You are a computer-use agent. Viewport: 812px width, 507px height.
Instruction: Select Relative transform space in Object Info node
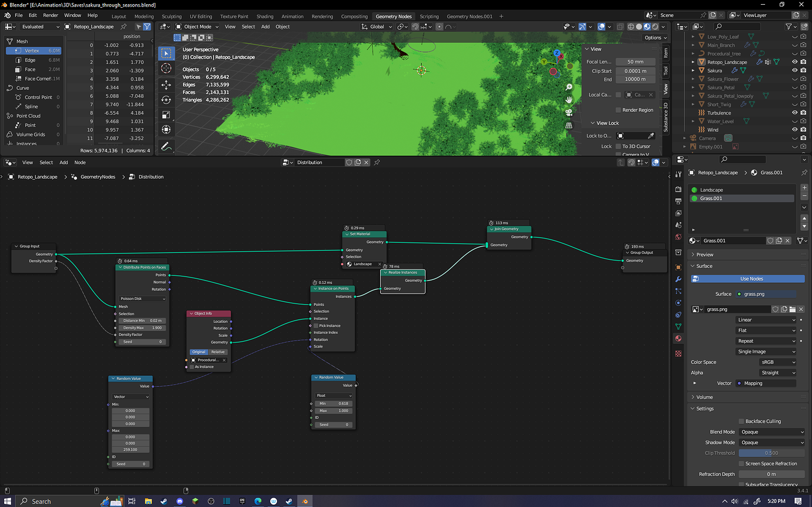[218, 352]
